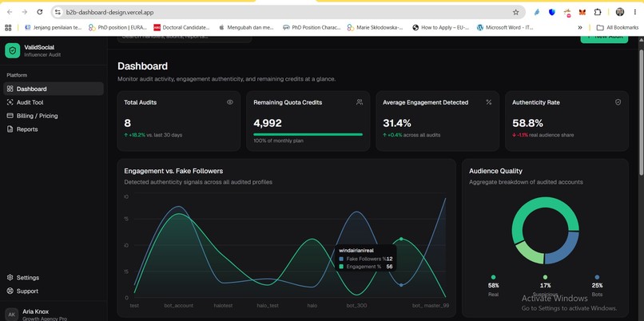This screenshot has width=644, height=321.
Task: Click the 4,992 credits value
Action: (x=268, y=123)
